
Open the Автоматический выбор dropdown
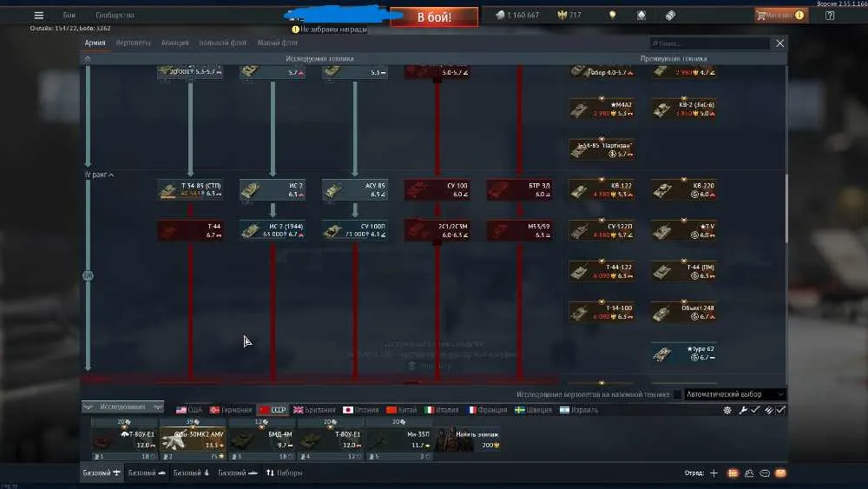point(735,394)
